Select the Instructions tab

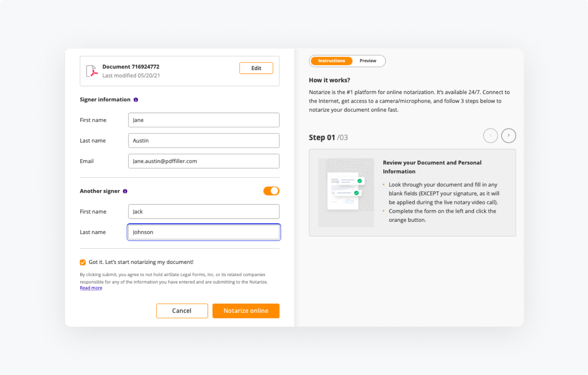(x=332, y=61)
